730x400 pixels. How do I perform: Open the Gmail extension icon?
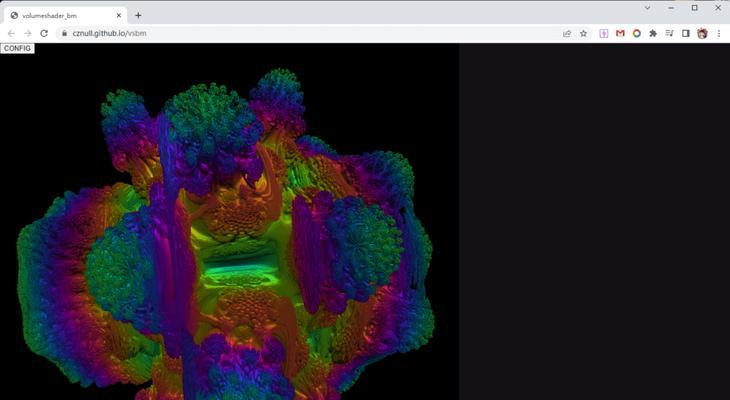(620, 34)
